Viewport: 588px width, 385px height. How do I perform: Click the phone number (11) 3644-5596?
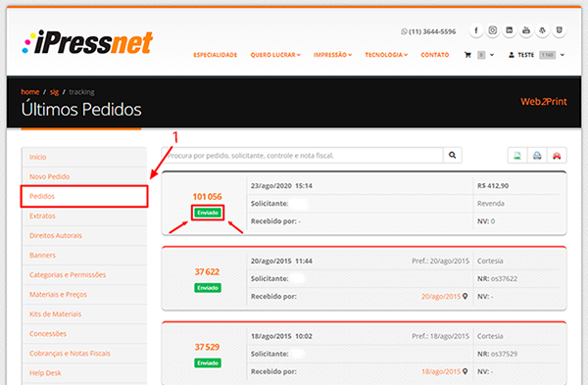tap(432, 32)
